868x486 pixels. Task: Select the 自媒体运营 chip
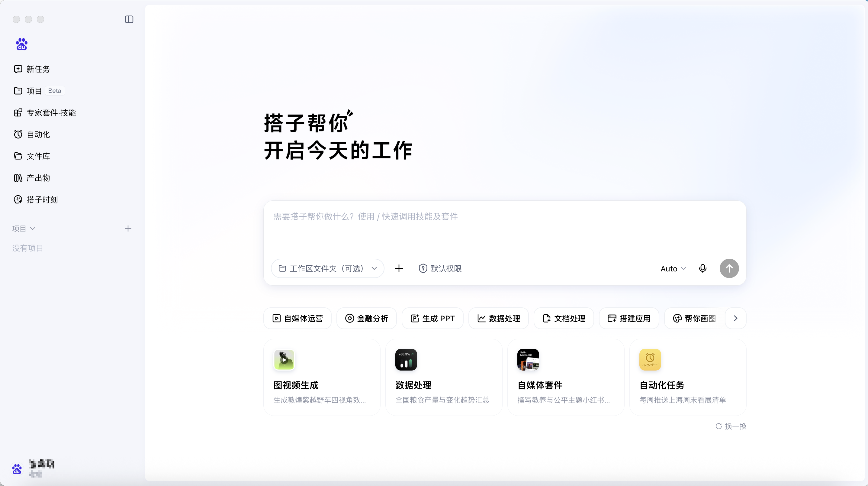tap(297, 318)
